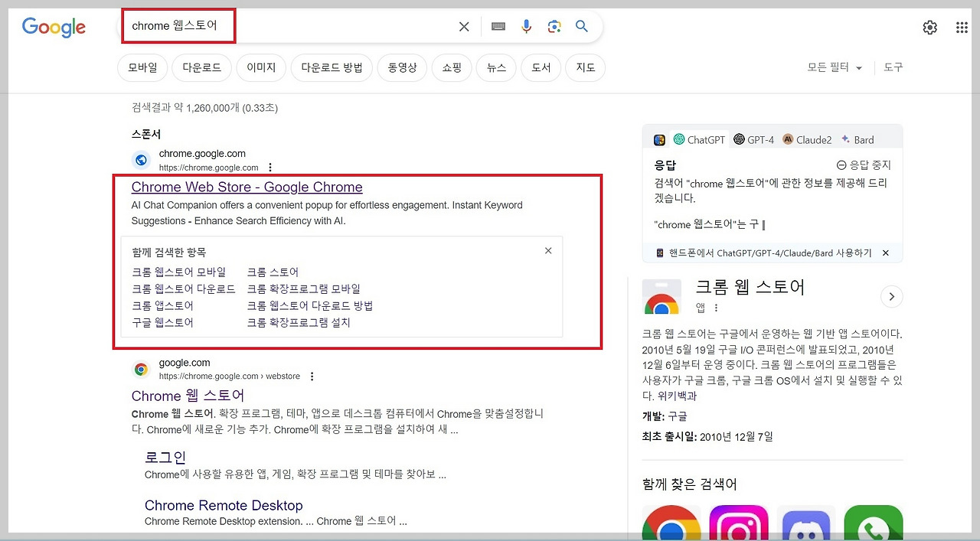Select Bard in AI panel
This screenshot has width=980, height=541.
(x=857, y=139)
